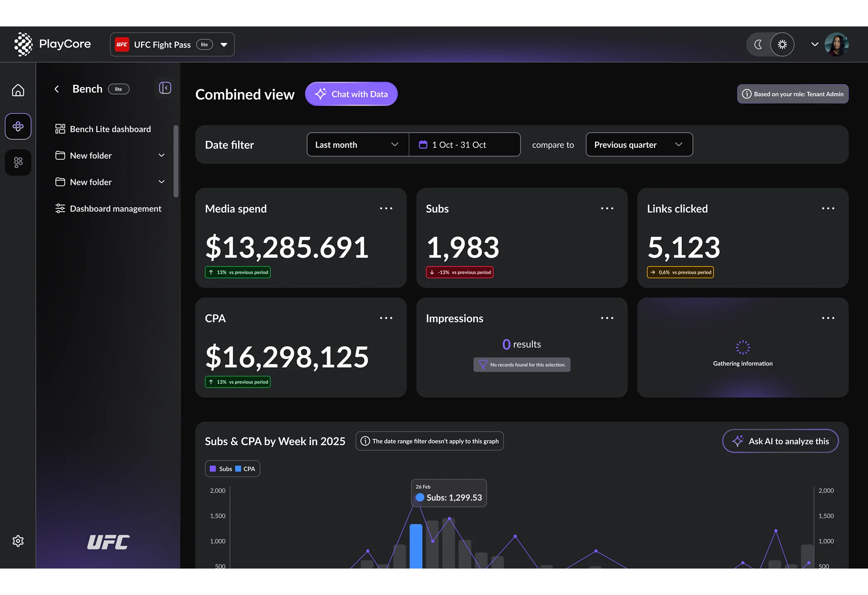
Task: Open the apps grid icon in left rail
Action: point(18,162)
